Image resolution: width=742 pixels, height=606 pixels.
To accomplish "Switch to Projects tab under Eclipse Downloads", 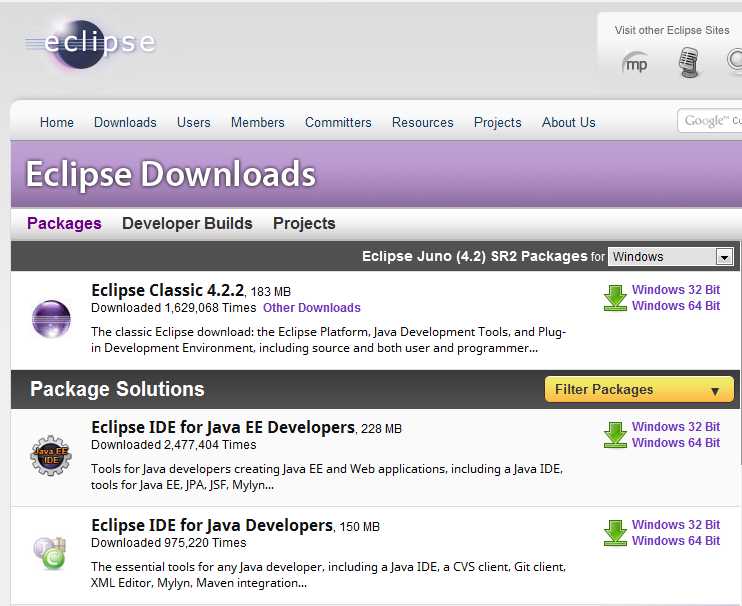I will 304,223.
